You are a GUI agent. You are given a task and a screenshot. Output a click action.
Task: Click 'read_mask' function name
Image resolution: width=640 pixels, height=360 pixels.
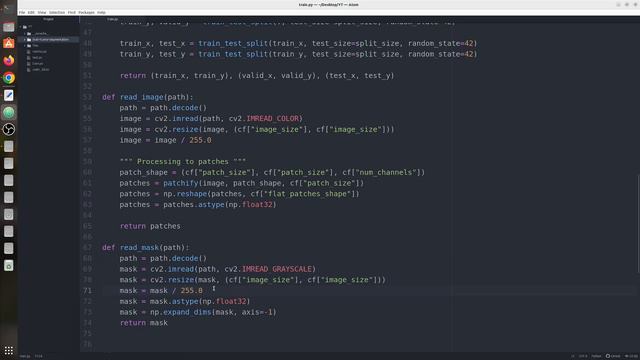(x=139, y=248)
